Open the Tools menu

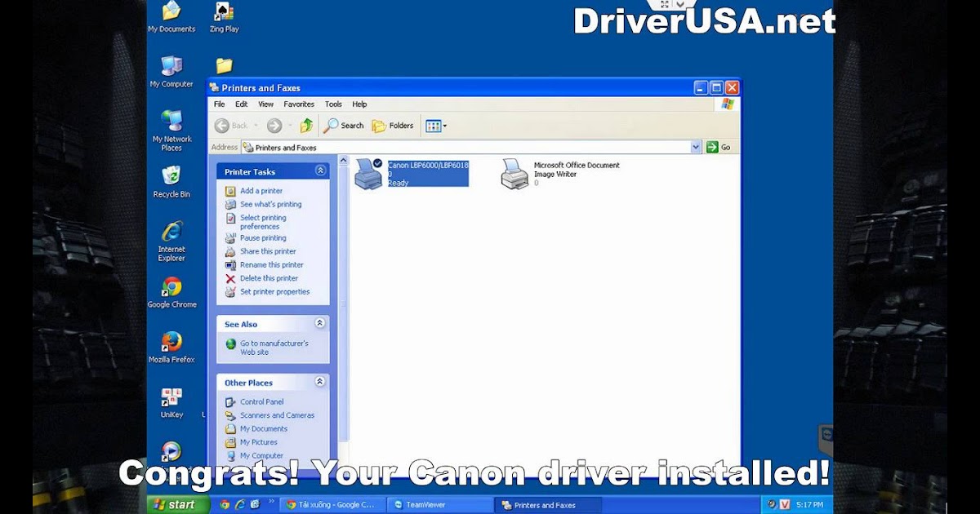(x=333, y=104)
